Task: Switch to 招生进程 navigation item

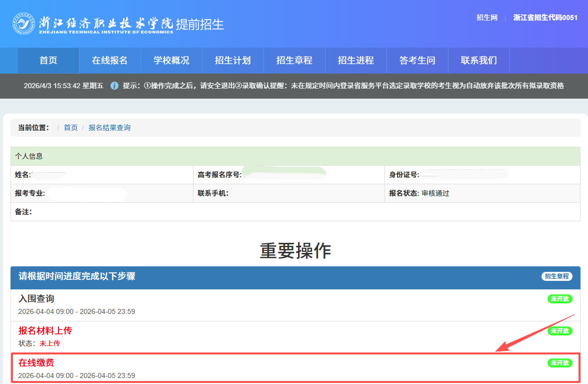Action: [355, 61]
